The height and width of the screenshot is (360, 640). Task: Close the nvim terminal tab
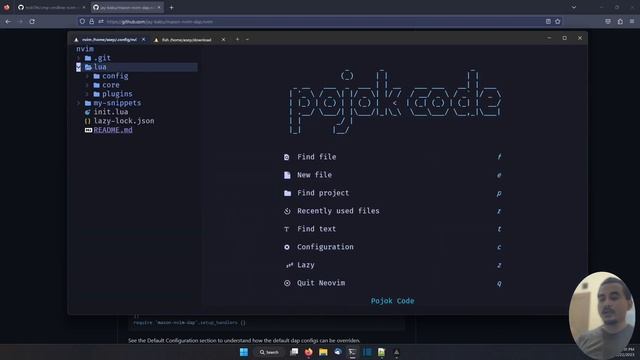[143, 39]
